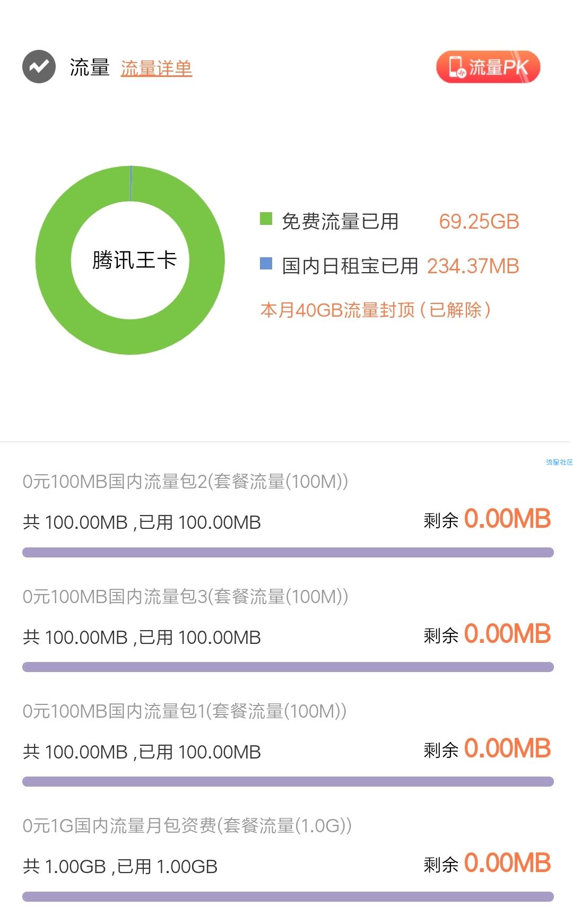573x924 pixels.
Task: Select the green 免费流量已用 legend square
Action: click(x=266, y=219)
